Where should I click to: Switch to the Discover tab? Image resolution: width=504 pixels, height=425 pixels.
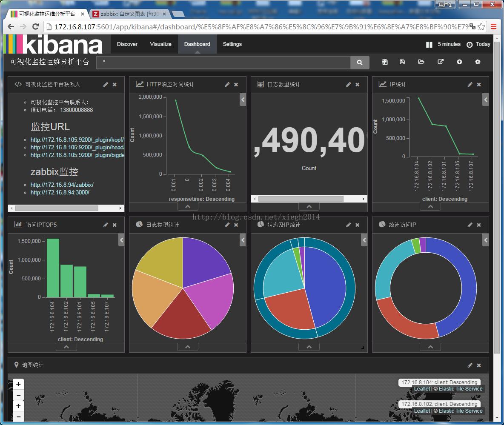point(127,44)
